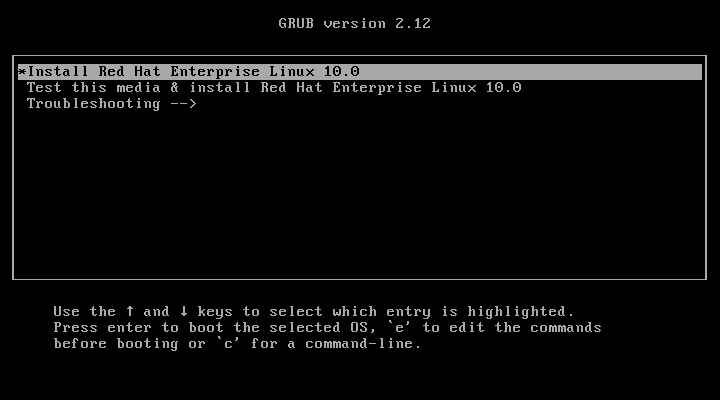Click empty area inside the menu box

[360, 193]
